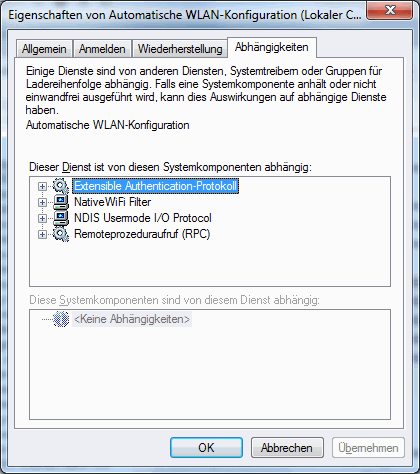420x474 pixels.
Task: Click the Extensible Authentication-Protokoll gear icon
Action: pos(61,186)
